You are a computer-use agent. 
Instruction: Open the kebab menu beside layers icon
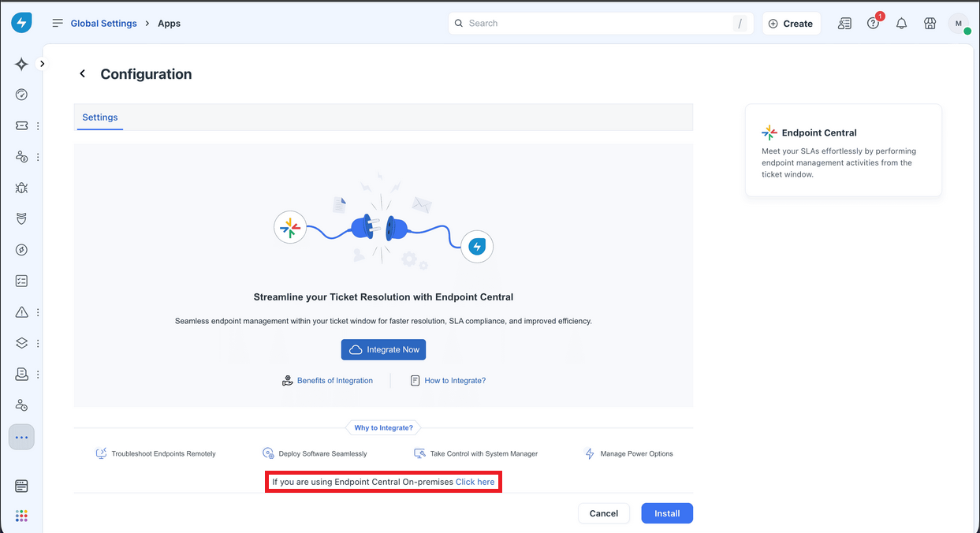(38, 344)
